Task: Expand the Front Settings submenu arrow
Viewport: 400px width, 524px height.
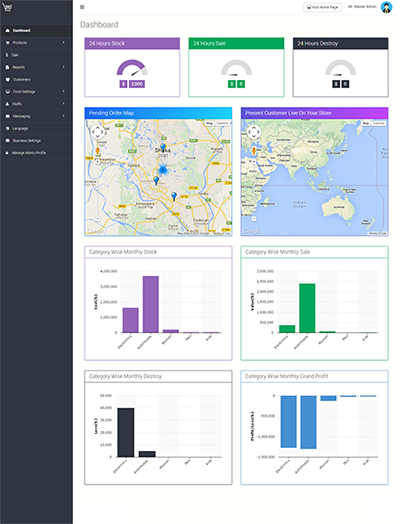Action: pyautogui.click(x=63, y=92)
